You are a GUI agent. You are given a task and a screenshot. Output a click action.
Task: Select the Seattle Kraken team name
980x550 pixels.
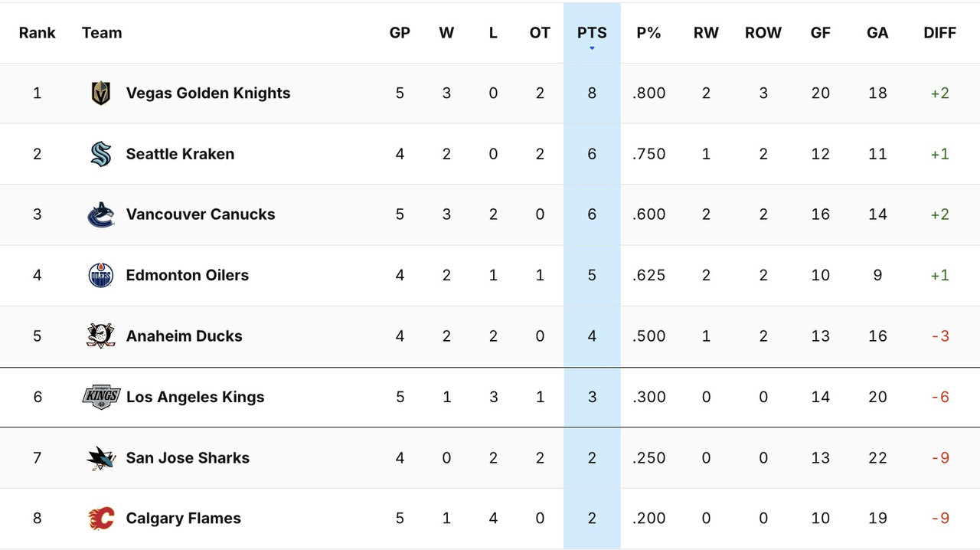point(180,154)
